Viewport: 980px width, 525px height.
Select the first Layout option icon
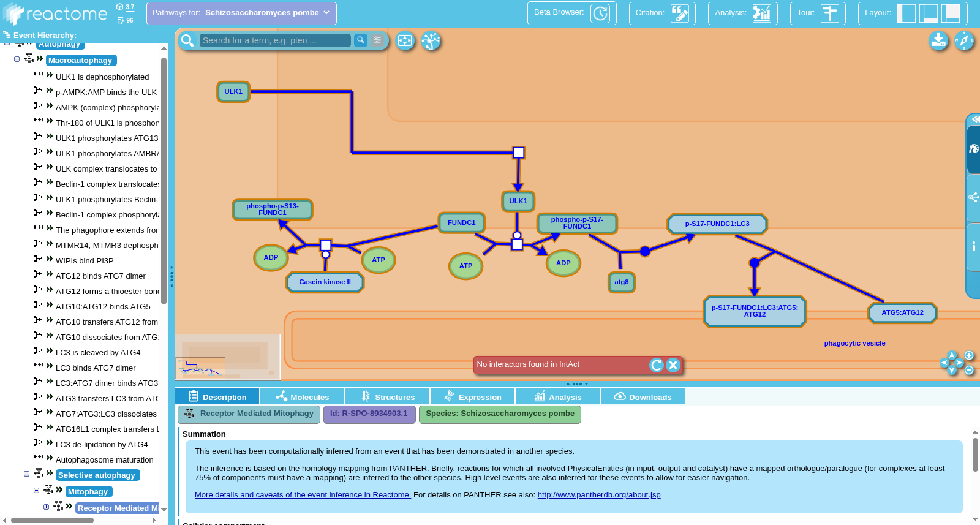pyautogui.click(x=907, y=13)
